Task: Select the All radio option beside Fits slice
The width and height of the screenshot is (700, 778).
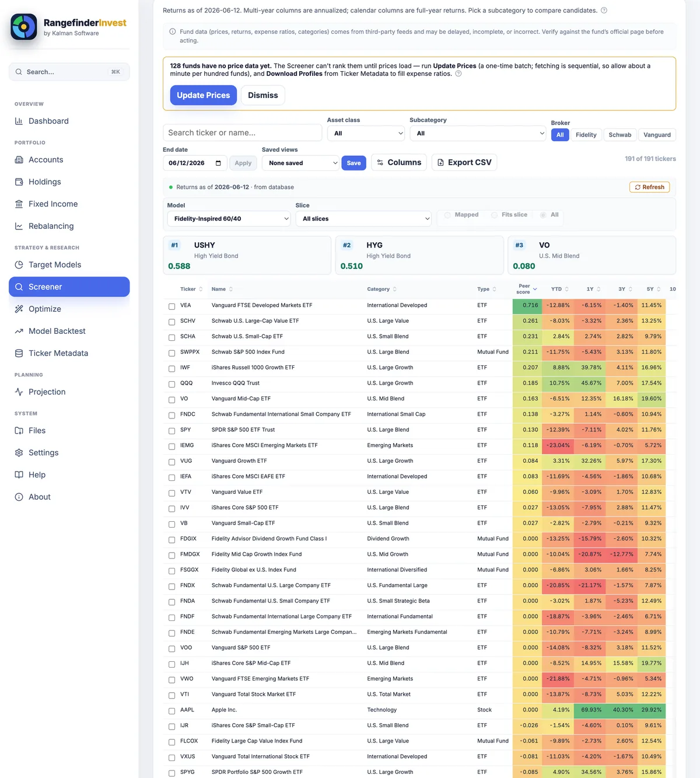Action: tap(543, 215)
